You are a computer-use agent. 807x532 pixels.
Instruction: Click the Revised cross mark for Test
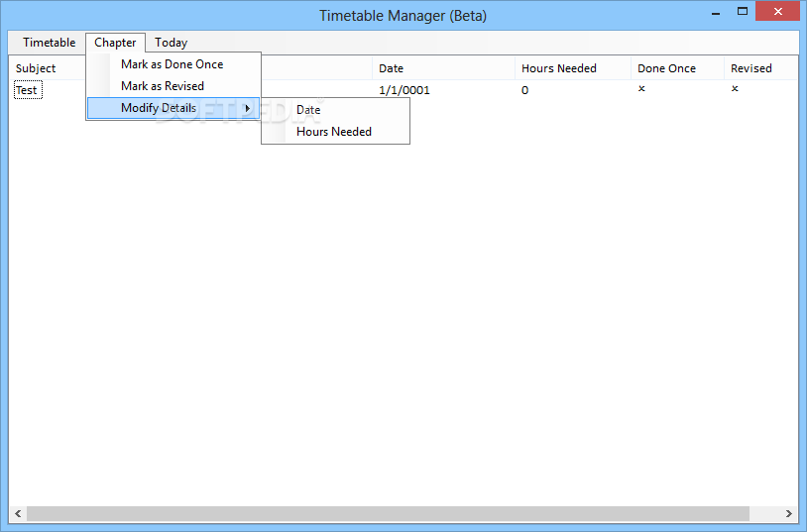735,88
